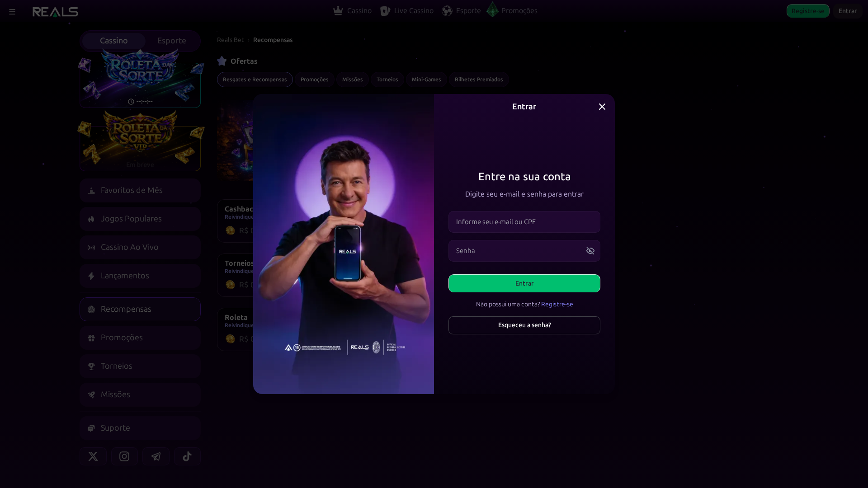The image size is (868, 488).
Task: Click the Live Cassino cards icon
Action: tap(385, 11)
